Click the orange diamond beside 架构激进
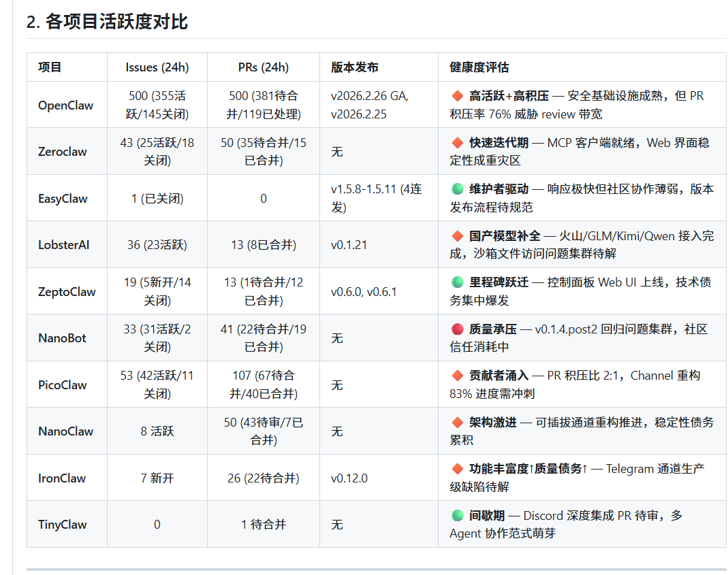The image size is (728, 575). pos(457,423)
